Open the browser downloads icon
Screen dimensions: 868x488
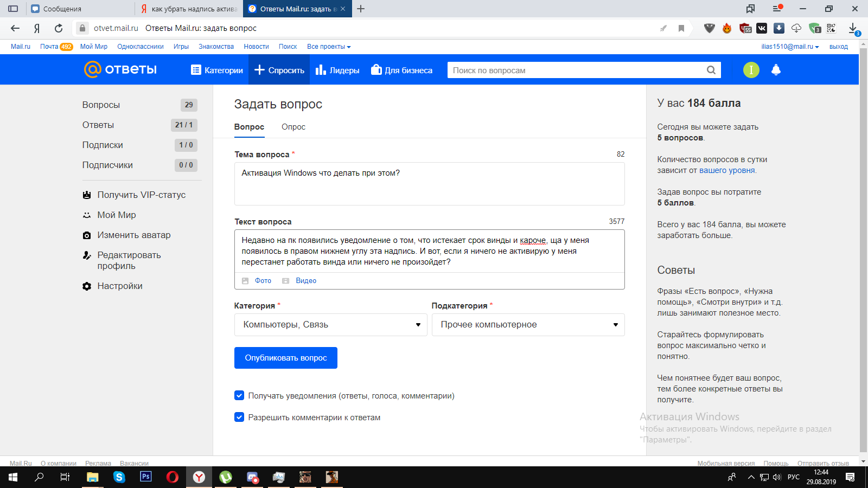coord(853,28)
